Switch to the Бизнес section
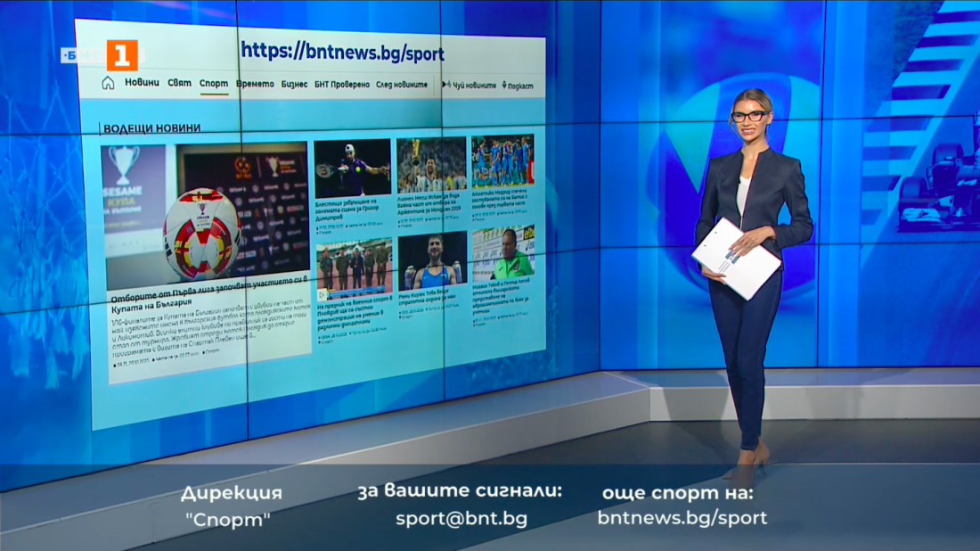Image resolution: width=980 pixels, height=551 pixels. coord(294,85)
